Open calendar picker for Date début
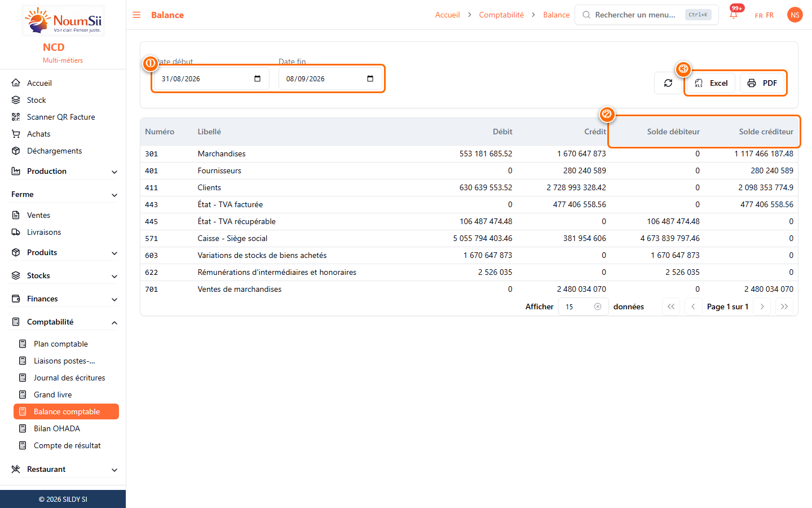This screenshot has width=812, height=508. tap(257, 78)
